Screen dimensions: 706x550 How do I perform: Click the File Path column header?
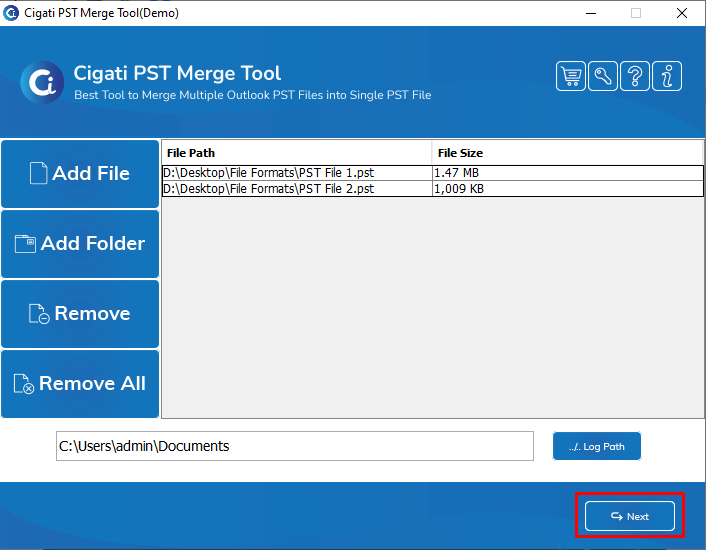(296, 153)
